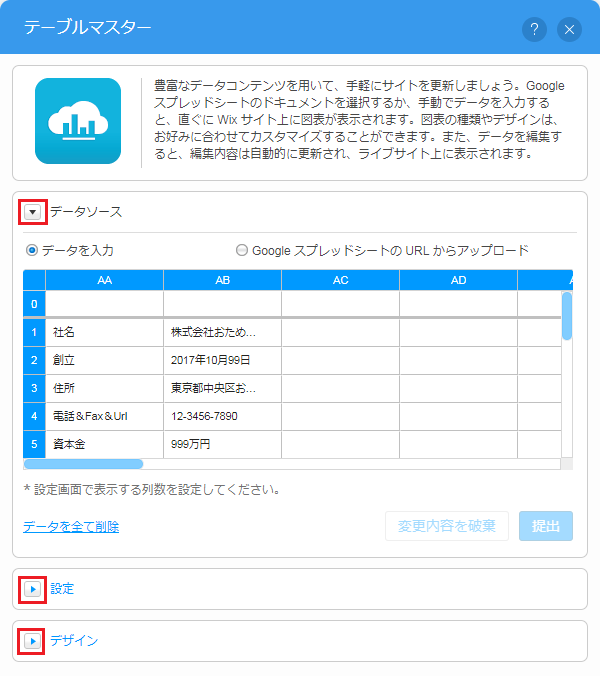Expand the 設定 section
Viewport: 600px width, 676px height.
tap(33, 589)
